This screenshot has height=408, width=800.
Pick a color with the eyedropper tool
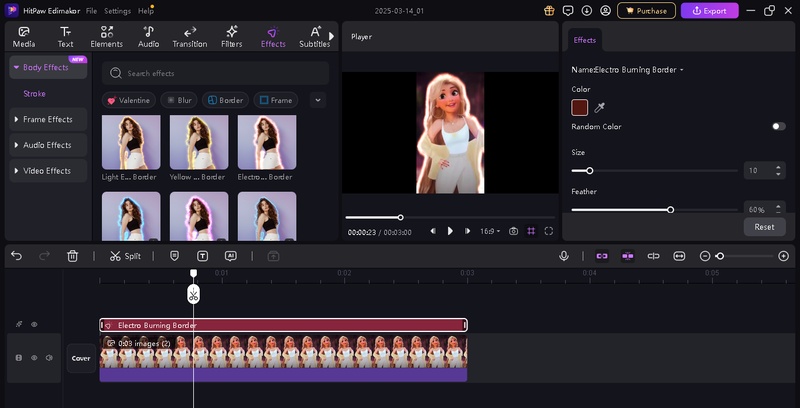pyautogui.click(x=600, y=107)
